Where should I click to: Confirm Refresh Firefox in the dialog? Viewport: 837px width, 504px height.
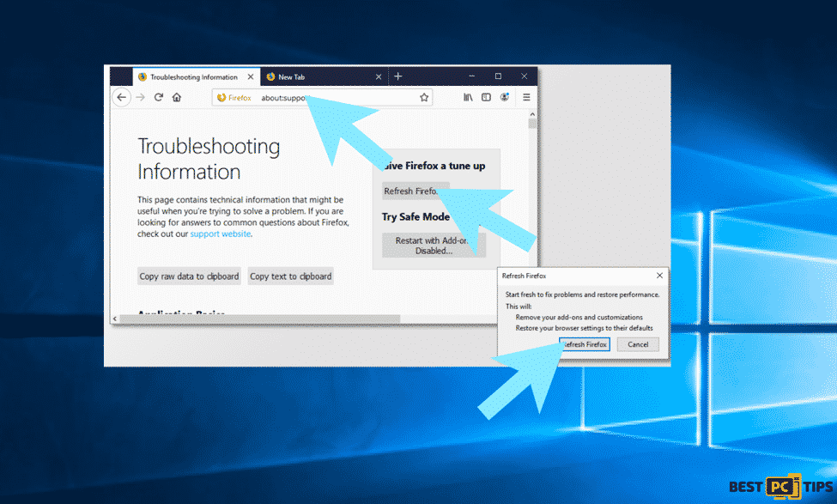pyautogui.click(x=585, y=344)
